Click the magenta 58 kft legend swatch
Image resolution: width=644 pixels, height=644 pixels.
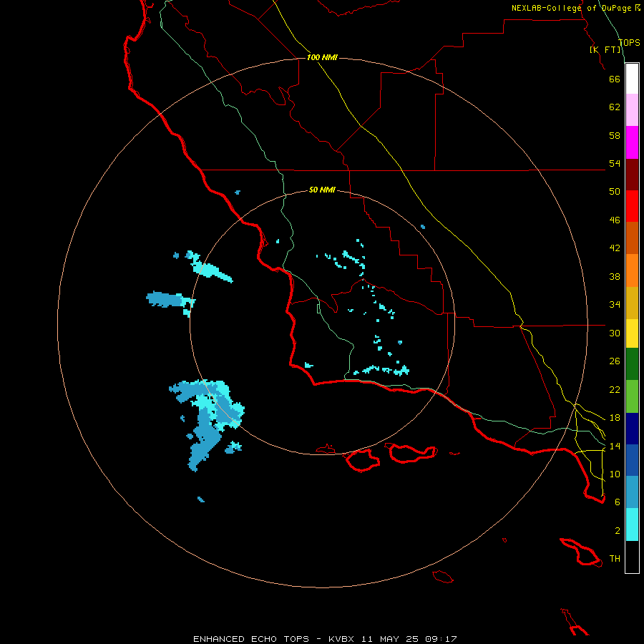click(632, 142)
